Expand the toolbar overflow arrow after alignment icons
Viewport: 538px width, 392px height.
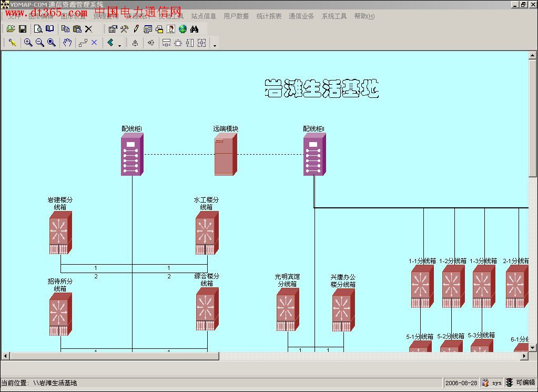click(x=215, y=45)
